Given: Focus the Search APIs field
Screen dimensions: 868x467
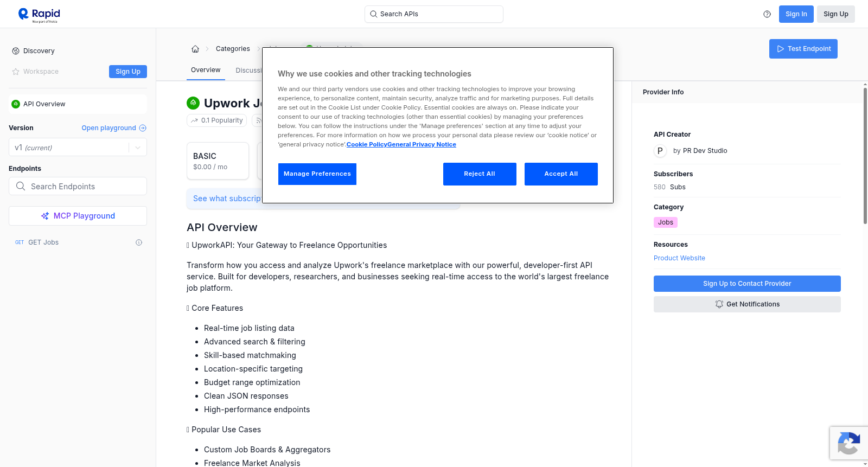Looking at the screenshot, I should point(434,14).
